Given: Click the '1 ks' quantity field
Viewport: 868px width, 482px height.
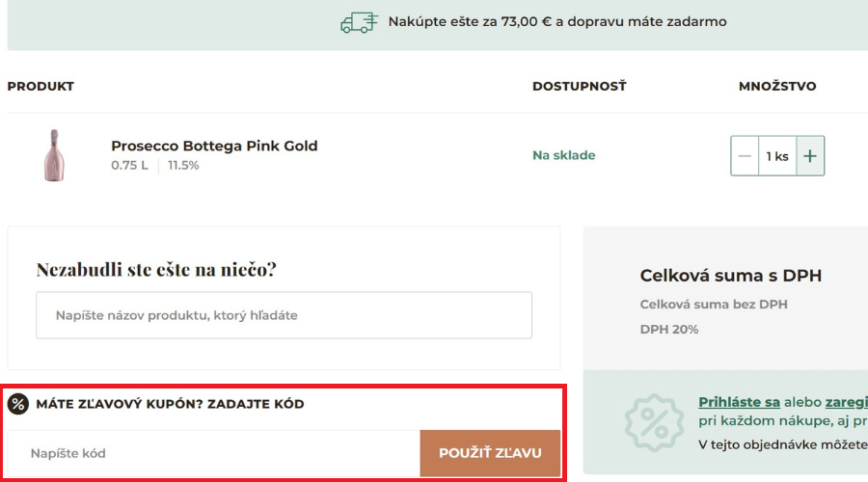Looking at the screenshot, I should tap(776, 156).
